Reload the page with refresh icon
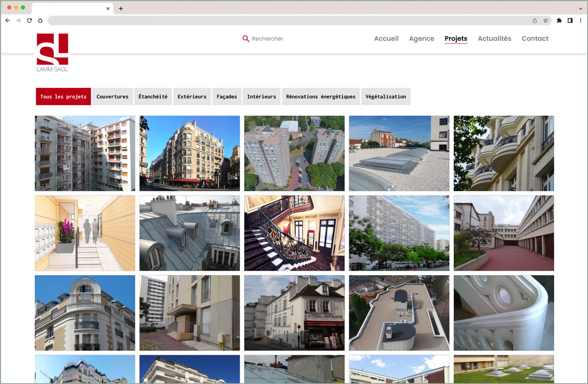 pyautogui.click(x=29, y=20)
